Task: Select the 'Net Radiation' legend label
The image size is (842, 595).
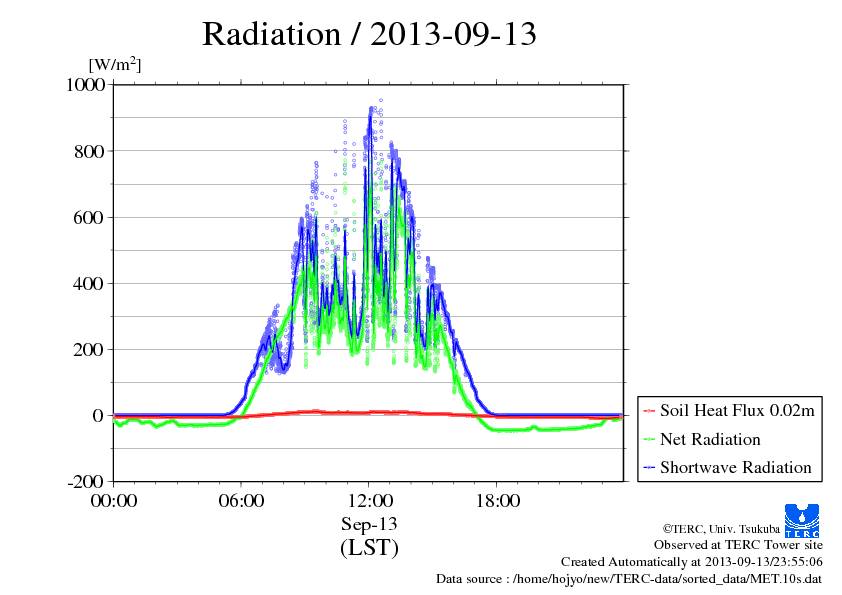Action: pos(710,439)
